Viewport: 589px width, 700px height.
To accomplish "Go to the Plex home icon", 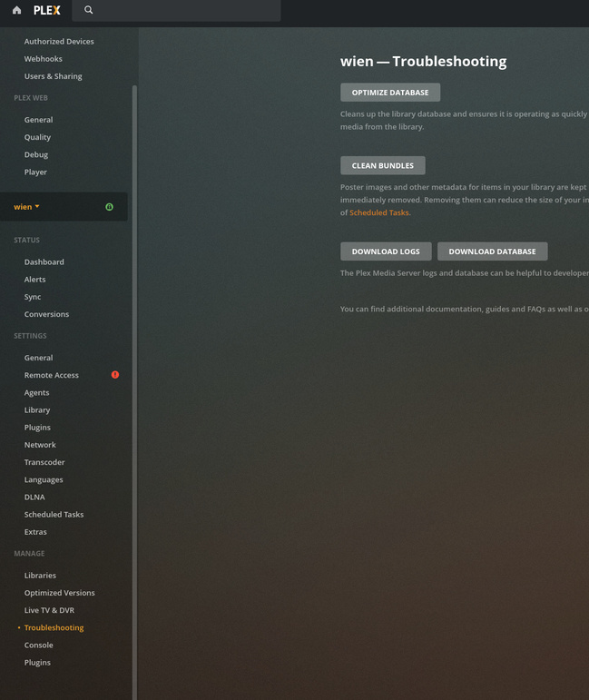I will [16, 10].
